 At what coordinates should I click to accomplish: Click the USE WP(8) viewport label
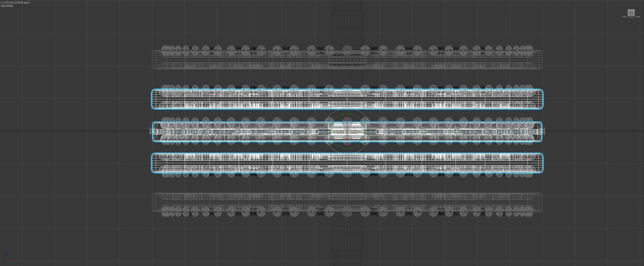[7, 6]
